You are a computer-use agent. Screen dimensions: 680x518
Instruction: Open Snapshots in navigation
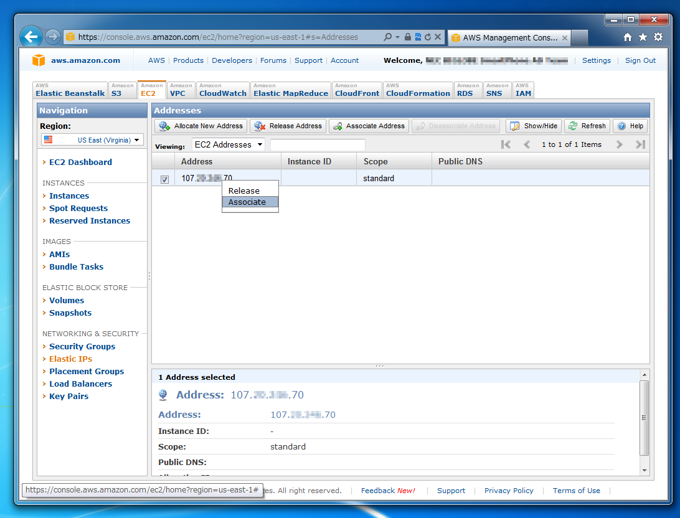coord(70,313)
